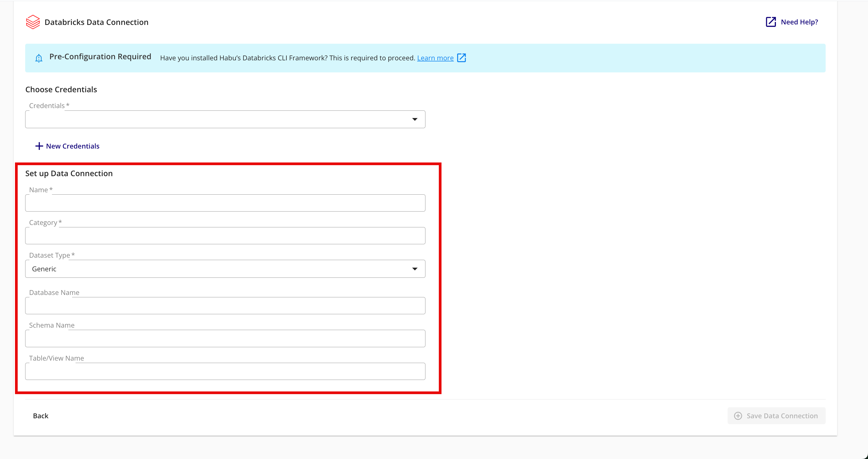Click into the Category field
The width and height of the screenshot is (868, 459).
click(x=225, y=236)
